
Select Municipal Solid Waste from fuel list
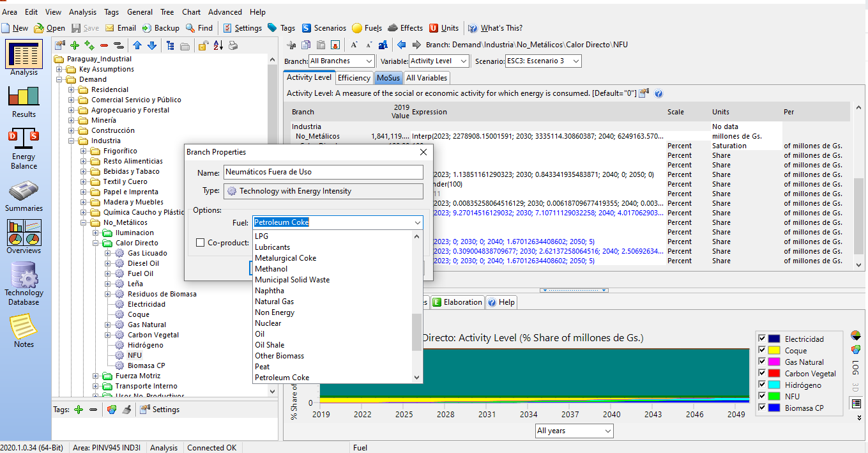pos(292,280)
